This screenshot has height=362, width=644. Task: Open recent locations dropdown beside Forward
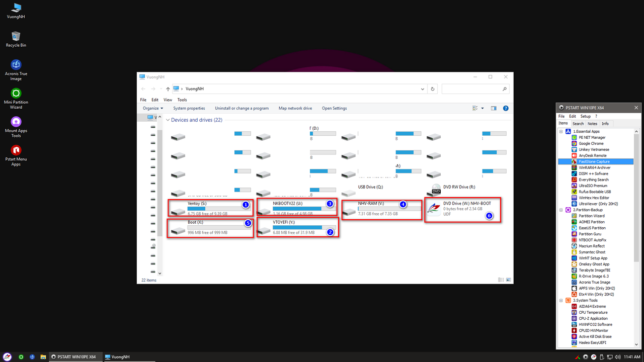coord(162,89)
